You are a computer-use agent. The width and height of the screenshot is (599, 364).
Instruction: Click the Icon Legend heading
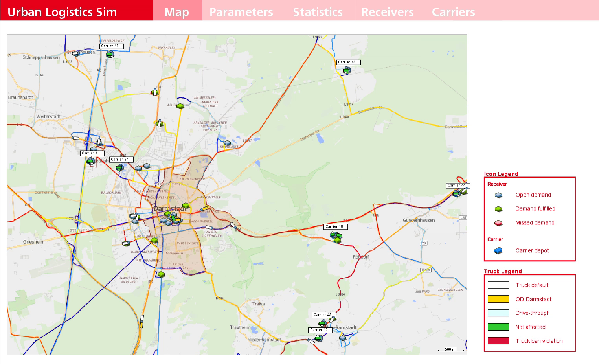pos(501,174)
